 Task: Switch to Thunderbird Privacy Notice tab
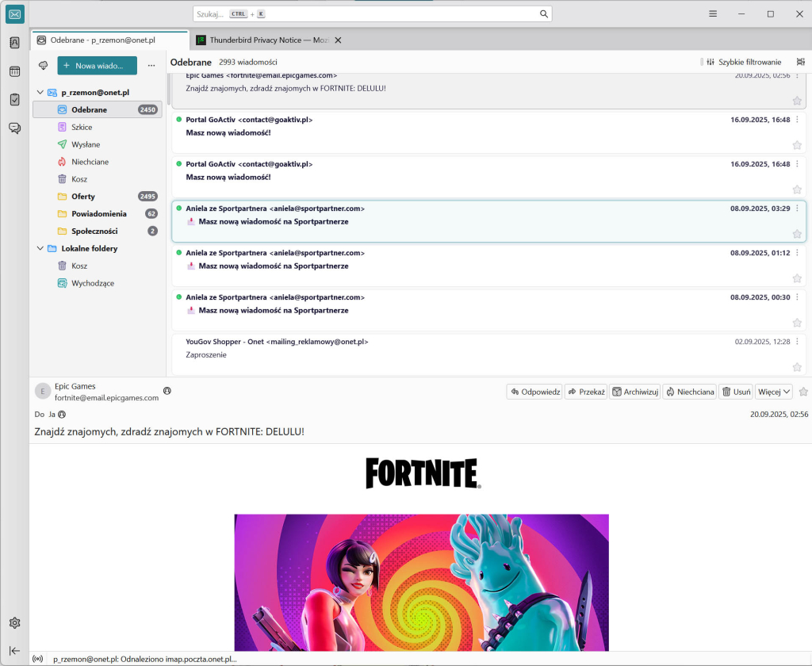tap(262, 40)
